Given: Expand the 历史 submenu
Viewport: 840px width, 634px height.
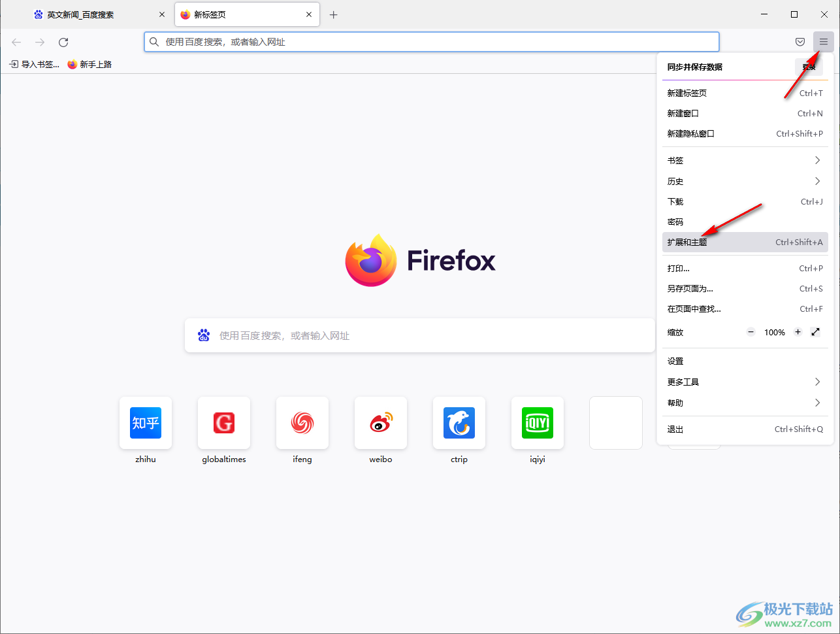Looking at the screenshot, I should click(x=745, y=181).
